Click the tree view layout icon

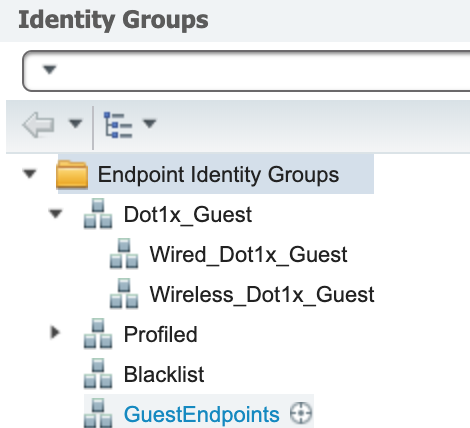(x=118, y=125)
